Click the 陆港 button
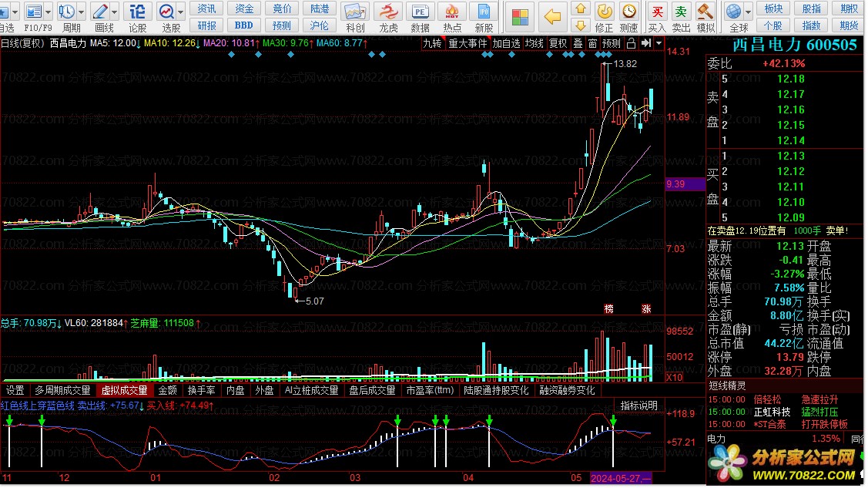Image resolution: width=868 pixels, height=488 pixels. pos(320,8)
